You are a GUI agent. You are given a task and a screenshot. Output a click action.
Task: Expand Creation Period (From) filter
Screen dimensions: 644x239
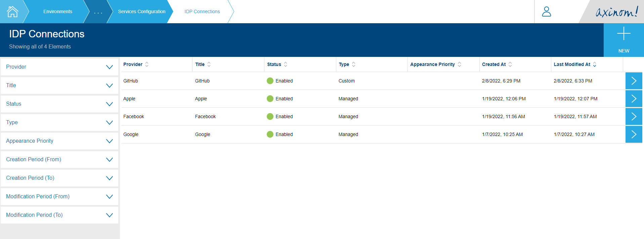click(109, 160)
